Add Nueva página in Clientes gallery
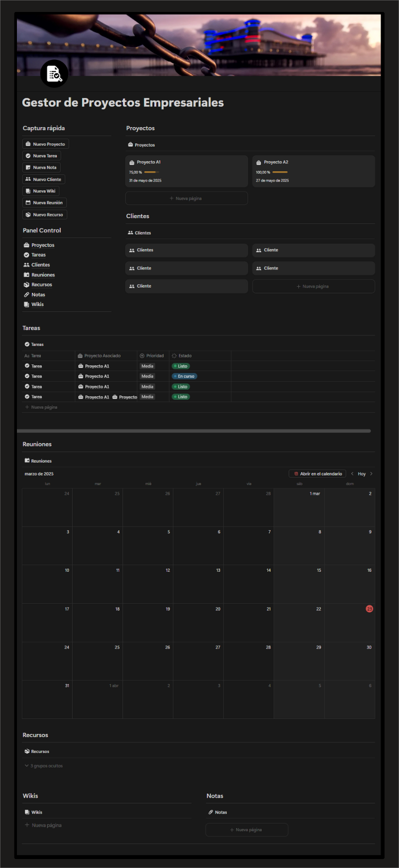Screen dimensions: 399x868 click(x=314, y=286)
